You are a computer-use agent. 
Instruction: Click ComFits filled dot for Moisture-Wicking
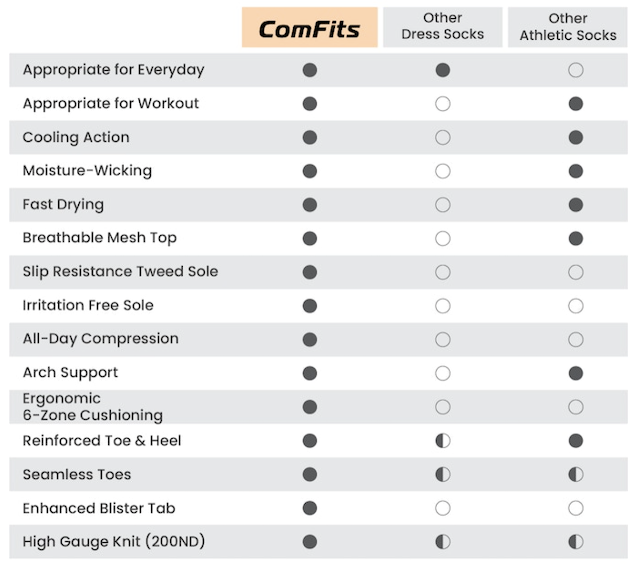pyautogui.click(x=310, y=171)
